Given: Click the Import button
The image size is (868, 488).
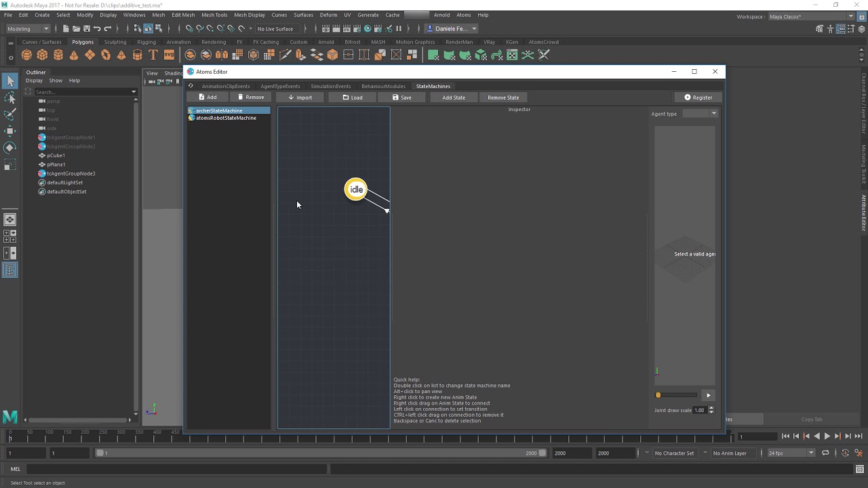Looking at the screenshot, I should click(x=300, y=98).
